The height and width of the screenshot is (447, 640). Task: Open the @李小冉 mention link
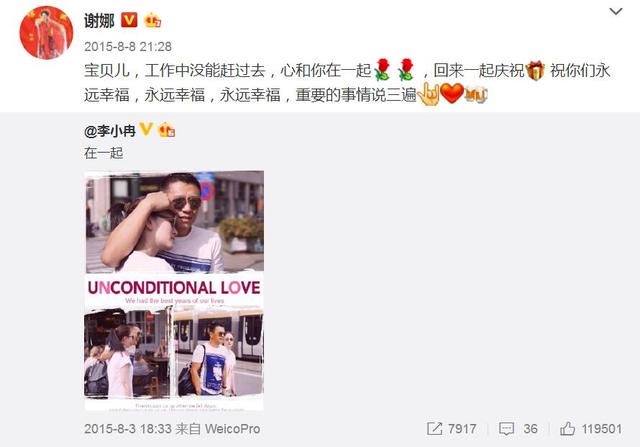click(x=110, y=131)
